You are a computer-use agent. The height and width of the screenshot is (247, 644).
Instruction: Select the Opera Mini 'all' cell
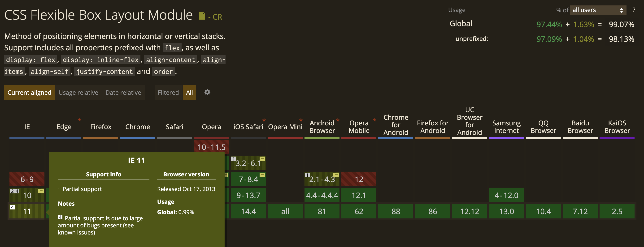click(x=285, y=212)
